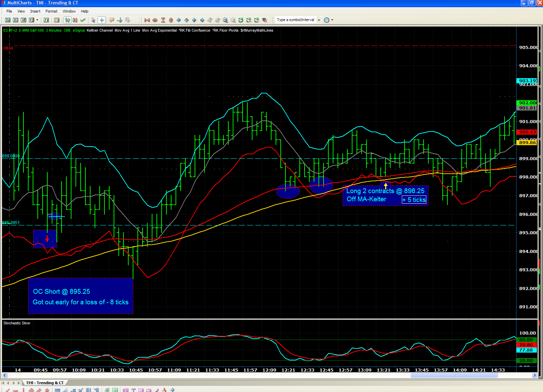Viewport: 543px width, 392px height.
Task: Toggle the crosshair cursor mode
Action: [101, 20]
